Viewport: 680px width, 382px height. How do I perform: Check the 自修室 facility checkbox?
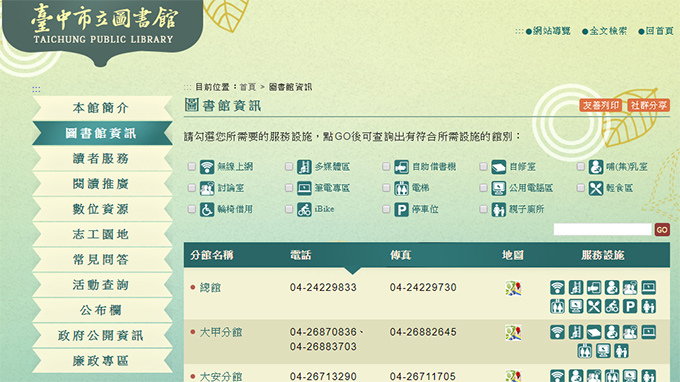(483, 167)
